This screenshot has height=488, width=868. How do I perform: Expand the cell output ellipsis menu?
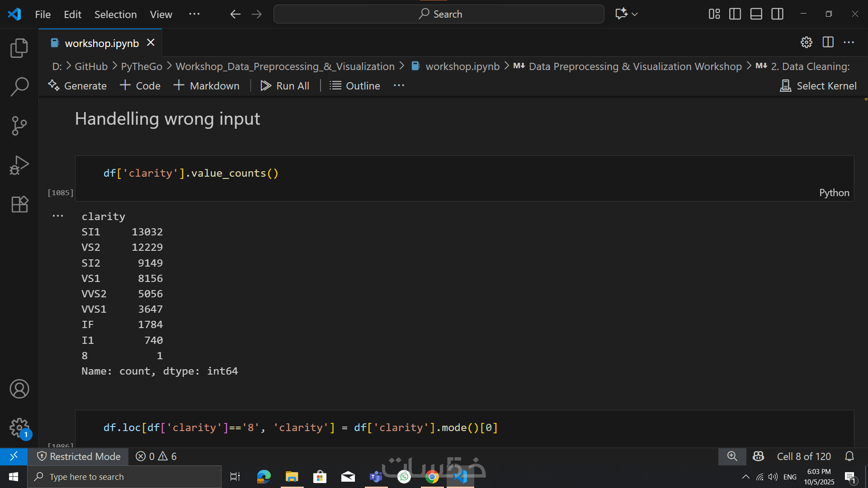(58, 216)
